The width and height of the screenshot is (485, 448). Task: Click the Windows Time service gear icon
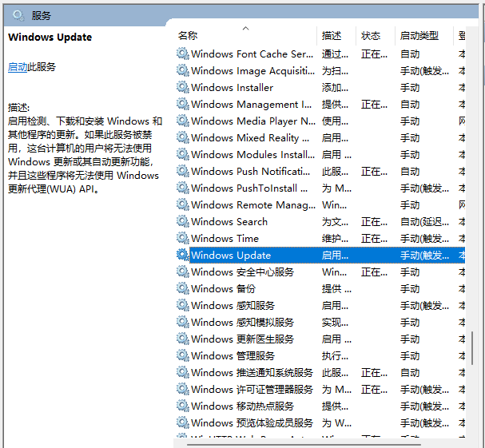182,238
